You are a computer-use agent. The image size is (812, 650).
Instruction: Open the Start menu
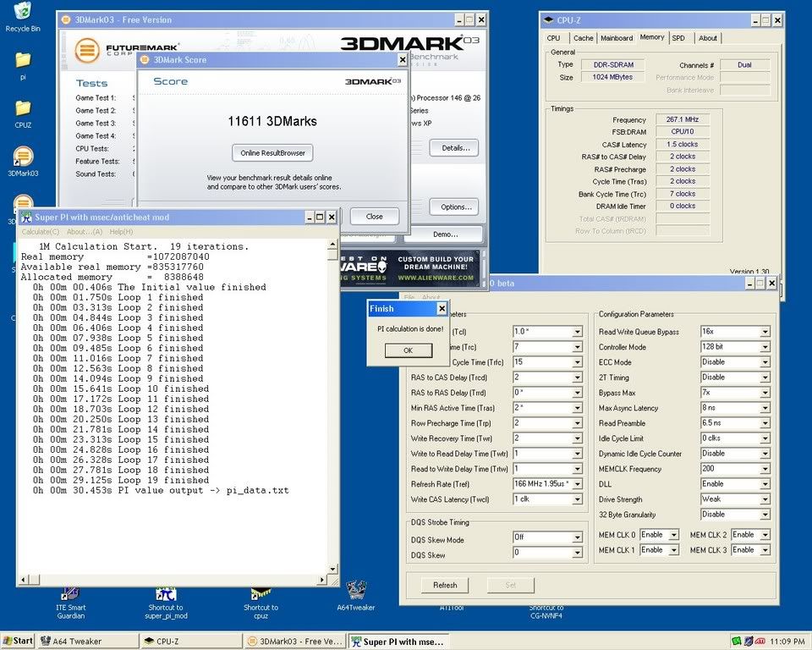click(18, 642)
